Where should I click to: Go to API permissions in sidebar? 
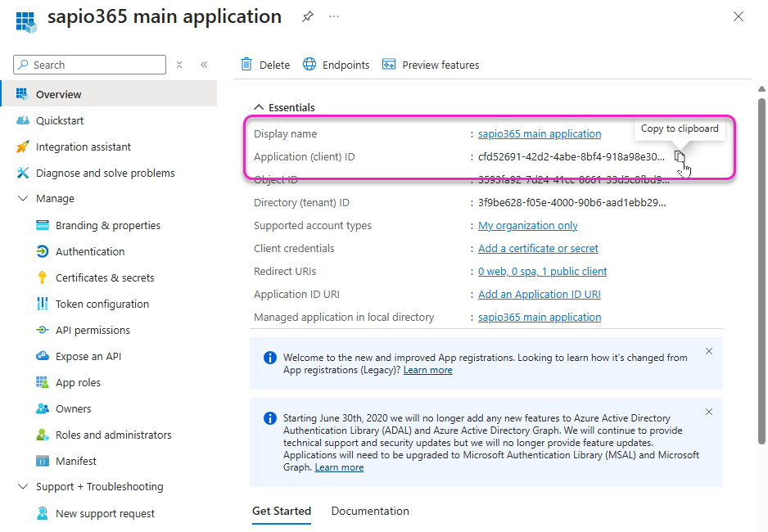(93, 330)
